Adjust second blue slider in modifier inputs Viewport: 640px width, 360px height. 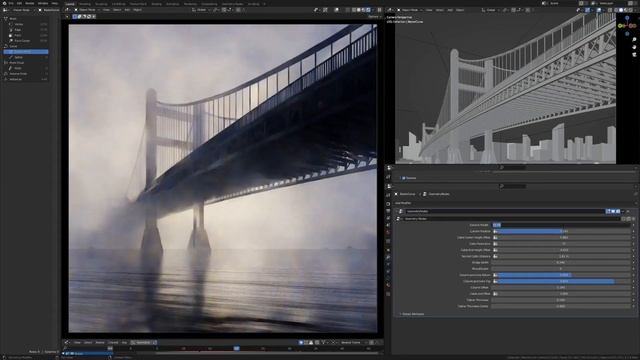click(561, 275)
